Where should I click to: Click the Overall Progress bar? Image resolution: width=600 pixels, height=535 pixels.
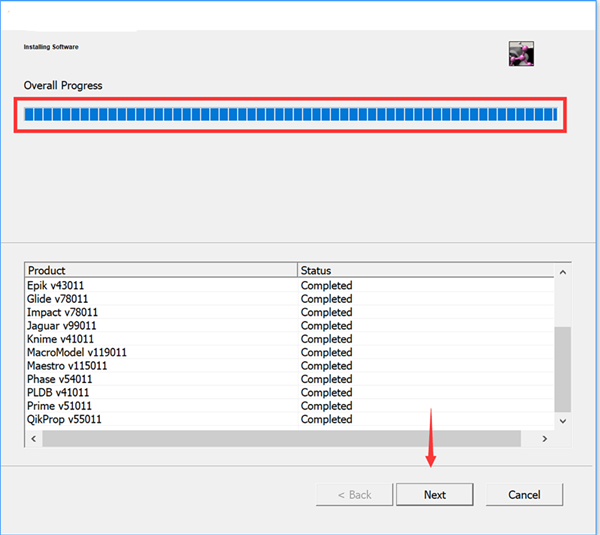[x=290, y=114]
